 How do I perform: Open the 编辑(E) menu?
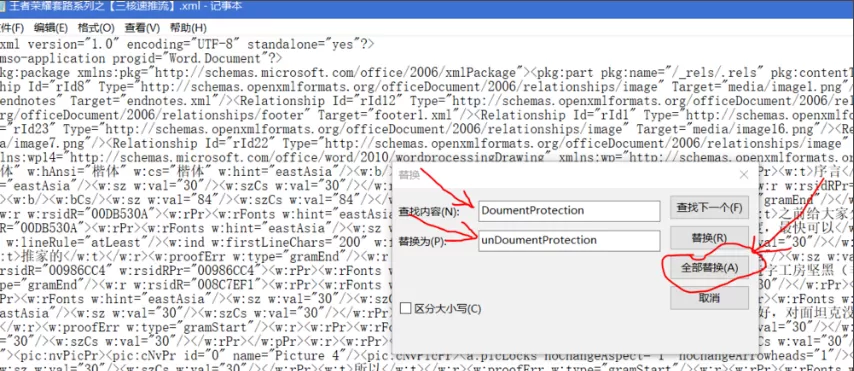pyautogui.click(x=50, y=28)
